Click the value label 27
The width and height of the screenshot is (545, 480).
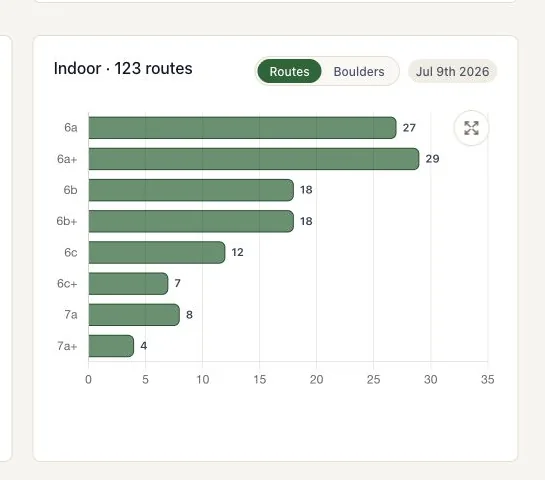409,128
